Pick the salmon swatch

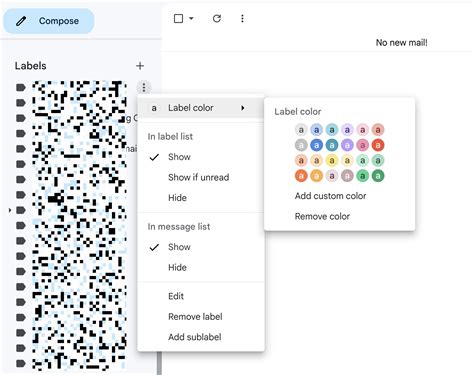coord(378,130)
